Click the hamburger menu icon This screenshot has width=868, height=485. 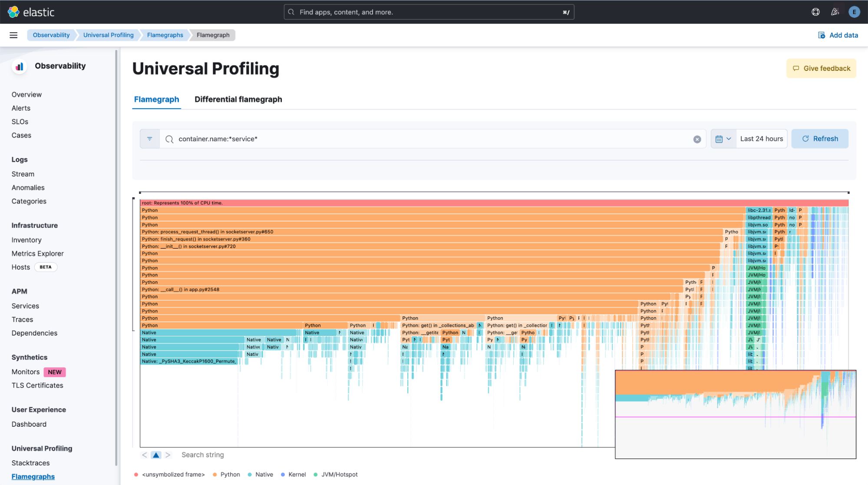pos(13,35)
